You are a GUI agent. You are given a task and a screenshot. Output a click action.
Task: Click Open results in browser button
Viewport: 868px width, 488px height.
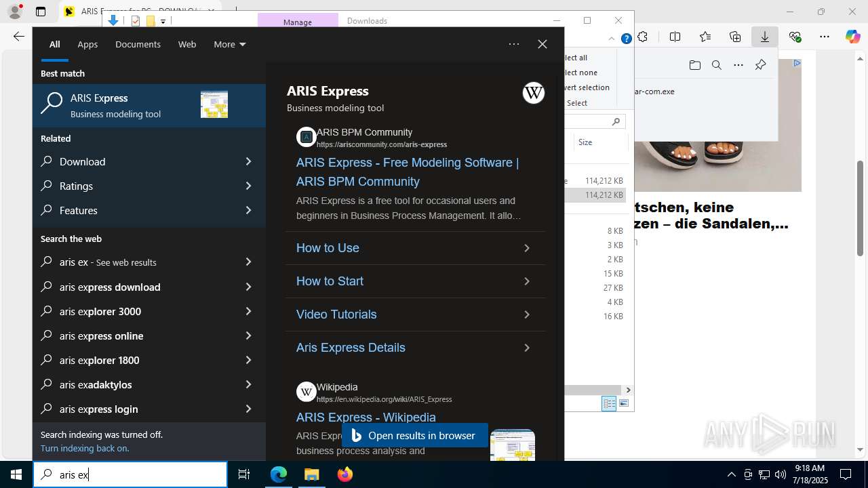click(414, 435)
